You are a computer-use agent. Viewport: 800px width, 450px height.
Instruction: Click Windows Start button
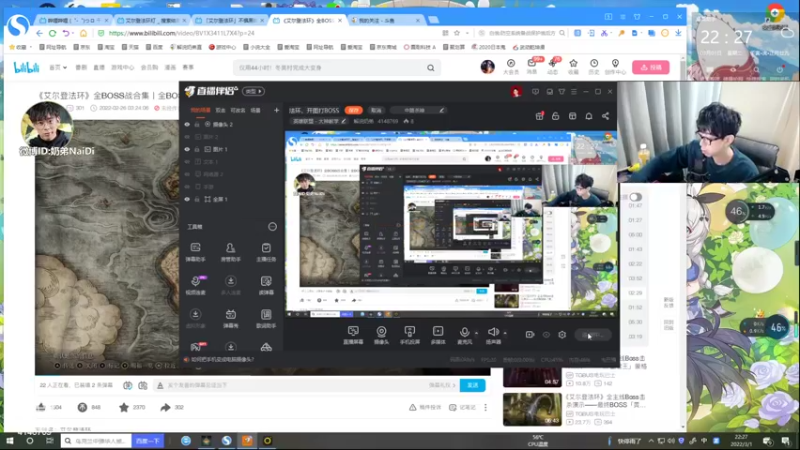click(9, 441)
